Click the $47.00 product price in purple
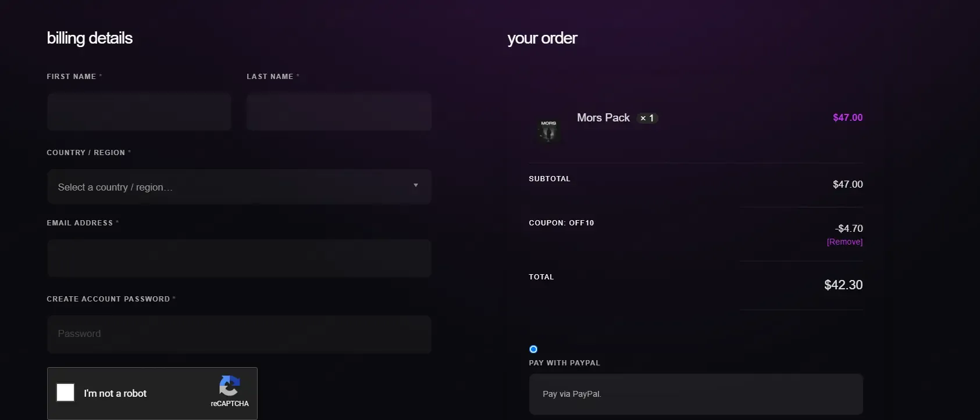980x420 pixels. click(x=847, y=117)
